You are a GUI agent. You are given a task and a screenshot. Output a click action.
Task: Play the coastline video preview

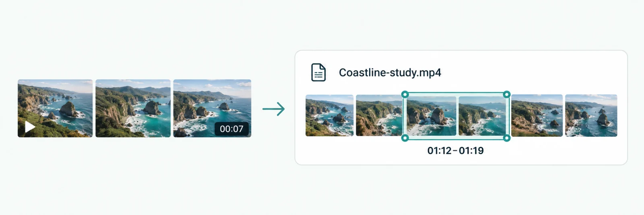pos(30,127)
